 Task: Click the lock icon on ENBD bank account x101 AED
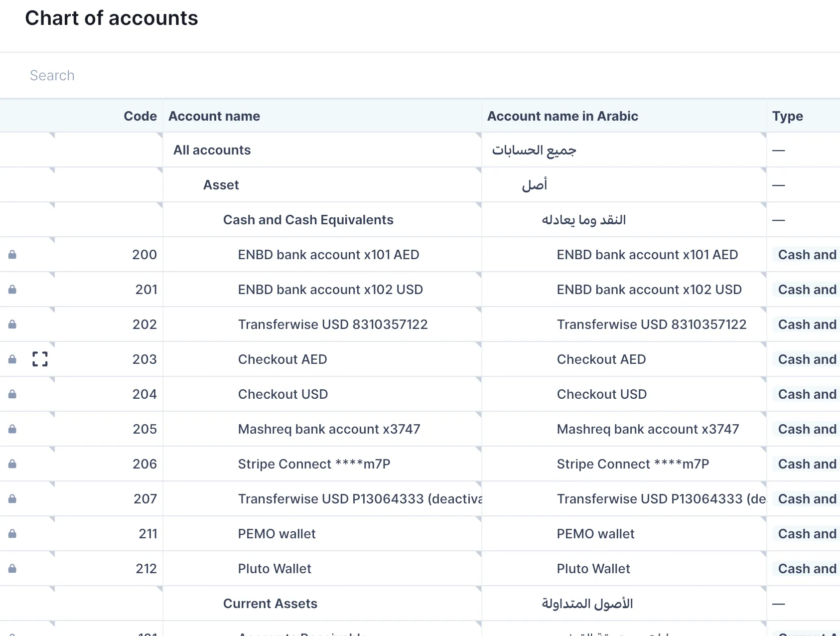[11, 254]
